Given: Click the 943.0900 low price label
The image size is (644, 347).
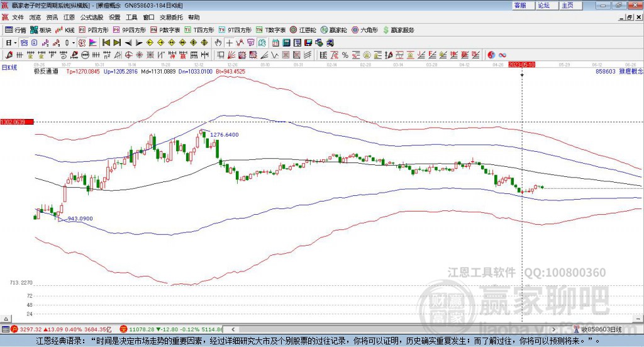Looking at the screenshot, I should pos(80,219).
